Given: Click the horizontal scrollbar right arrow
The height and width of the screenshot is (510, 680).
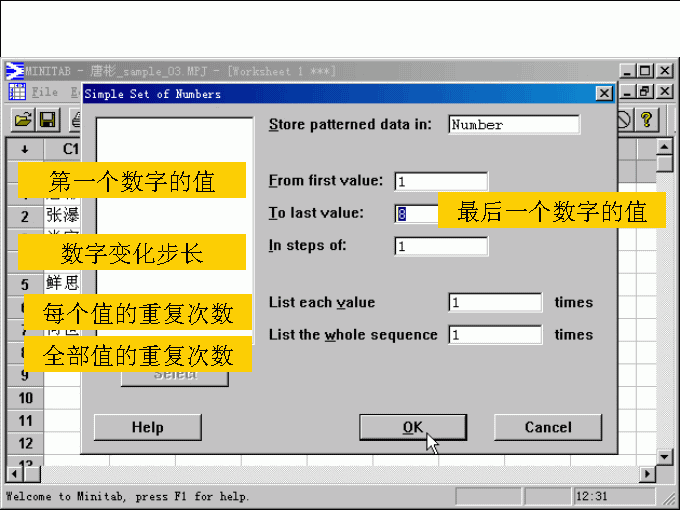Looking at the screenshot, I should tap(648, 473).
